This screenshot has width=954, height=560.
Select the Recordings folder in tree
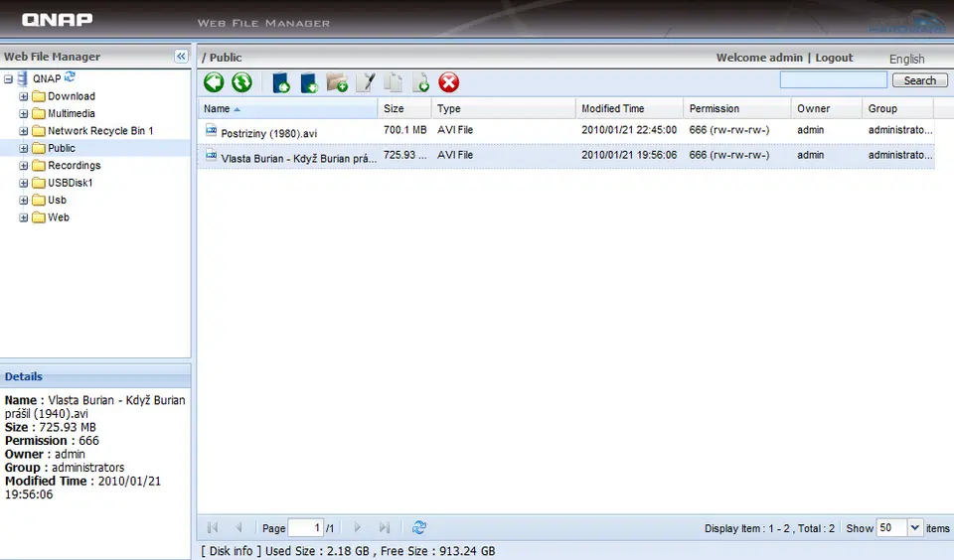[x=74, y=166]
